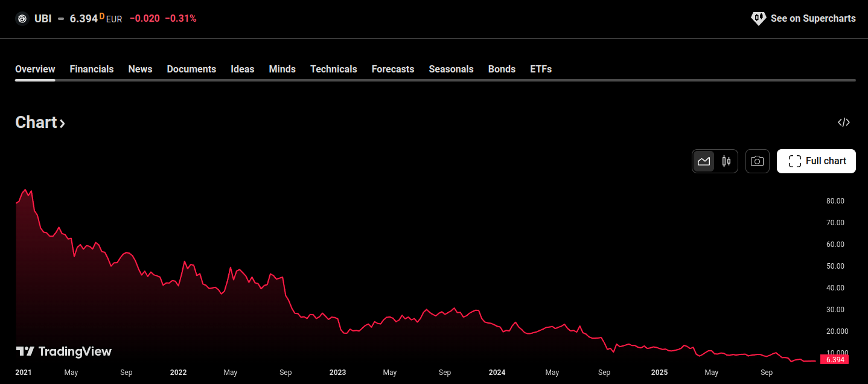Click the UBI ticker symbol text

click(43, 19)
